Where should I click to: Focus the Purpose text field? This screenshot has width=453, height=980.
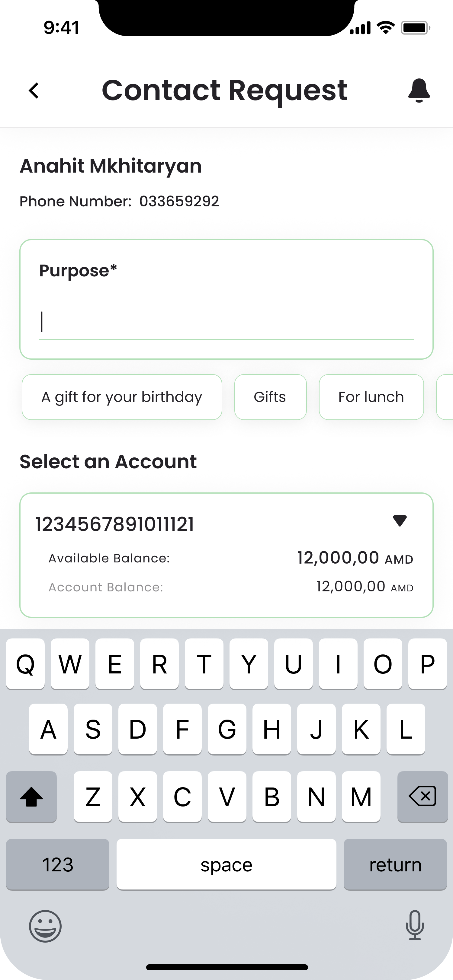(x=226, y=322)
